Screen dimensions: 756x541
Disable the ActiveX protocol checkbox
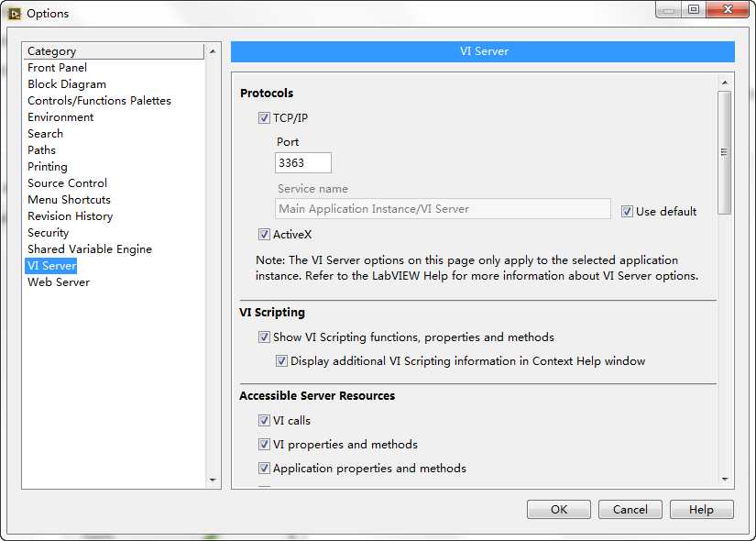coord(264,235)
